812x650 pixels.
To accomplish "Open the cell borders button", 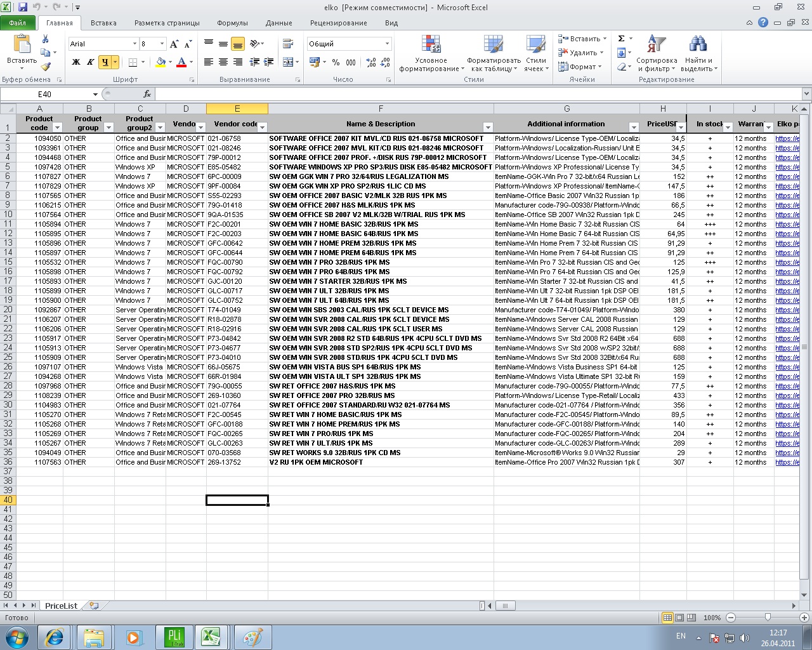I will pyautogui.click(x=133, y=62).
